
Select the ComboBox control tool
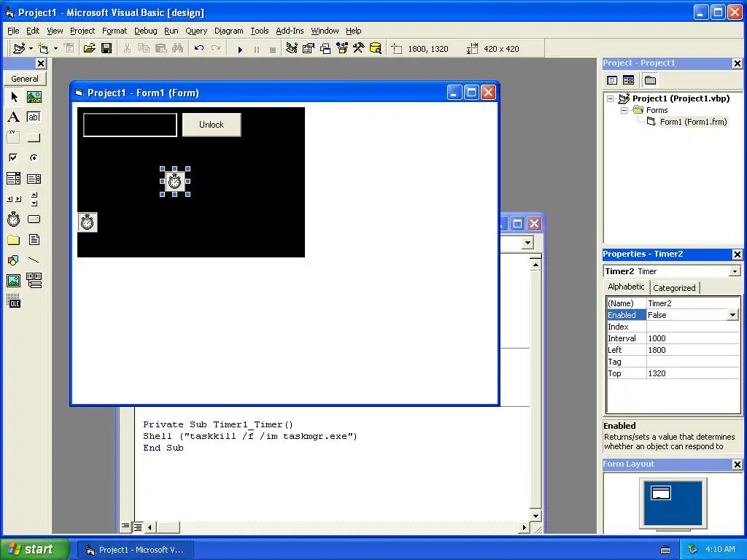[x=14, y=179]
